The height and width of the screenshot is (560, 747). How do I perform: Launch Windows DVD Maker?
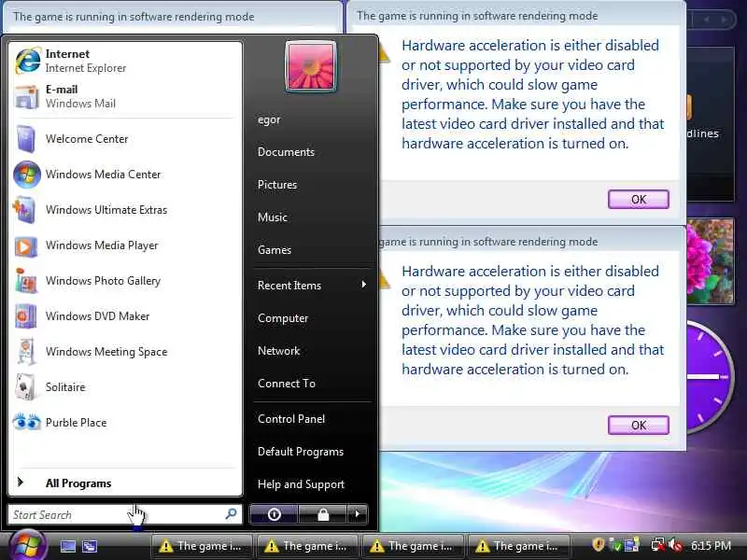pos(125,316)
